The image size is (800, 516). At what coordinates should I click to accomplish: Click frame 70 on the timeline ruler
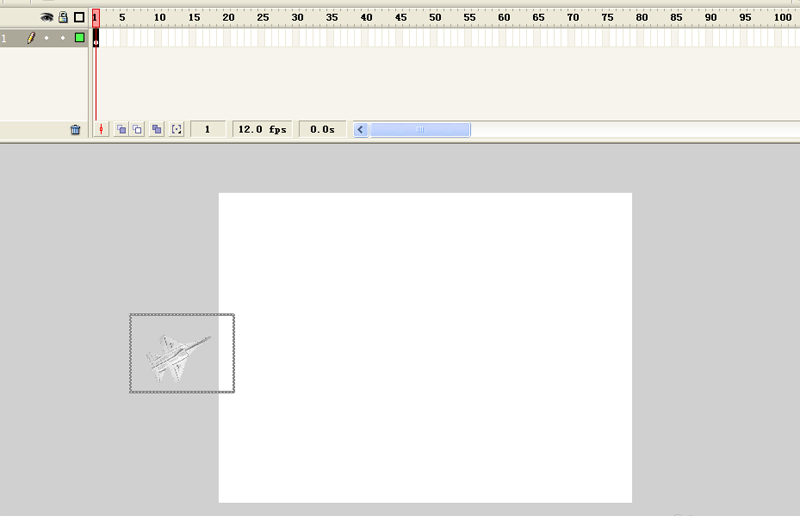573,17
